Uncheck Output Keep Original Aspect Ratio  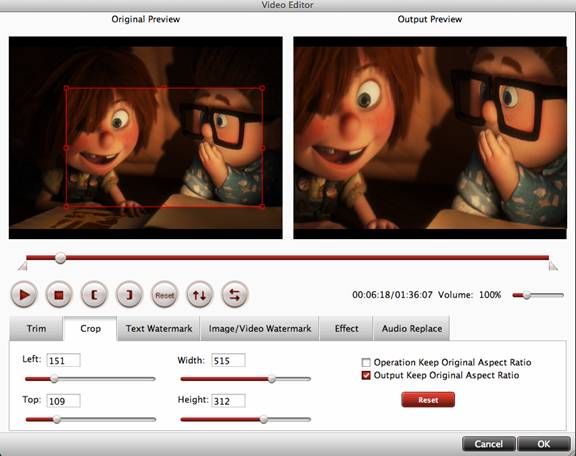[366, 375]
